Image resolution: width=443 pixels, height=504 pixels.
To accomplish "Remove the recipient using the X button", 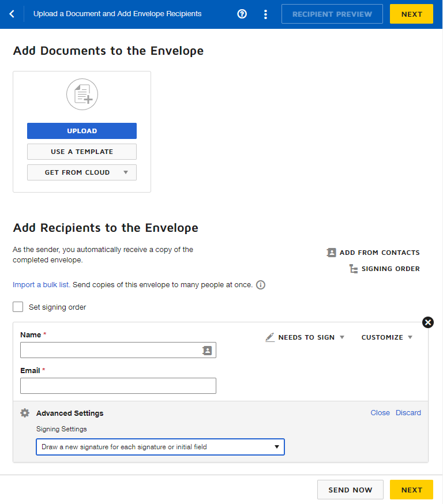I will [427, 322].
